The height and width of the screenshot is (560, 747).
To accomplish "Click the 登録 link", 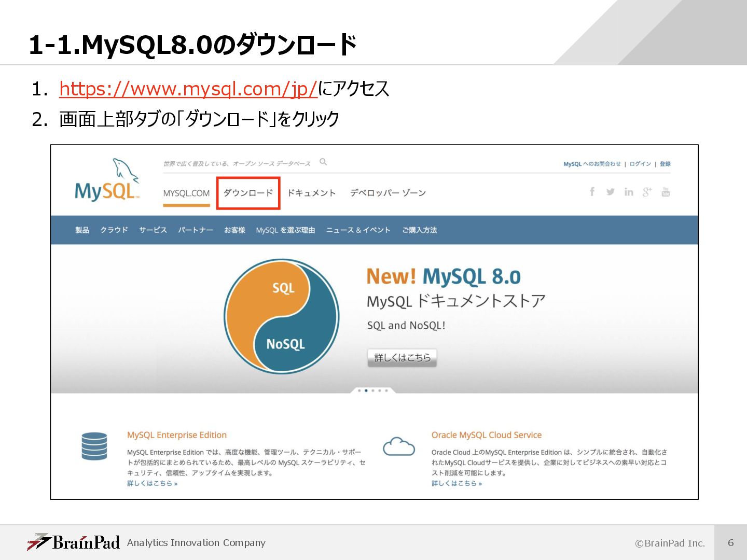I will pos(665,164).
